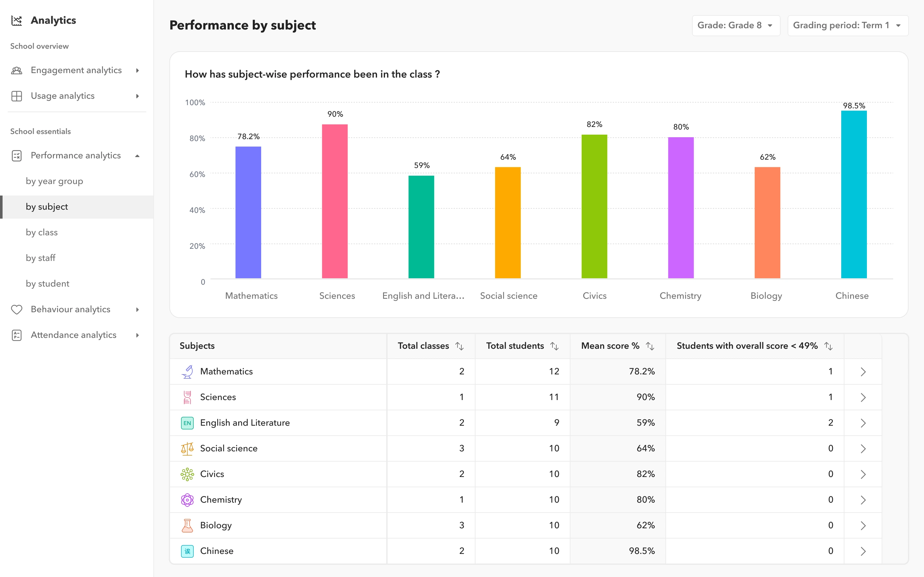Switch to the by class view

42,232
